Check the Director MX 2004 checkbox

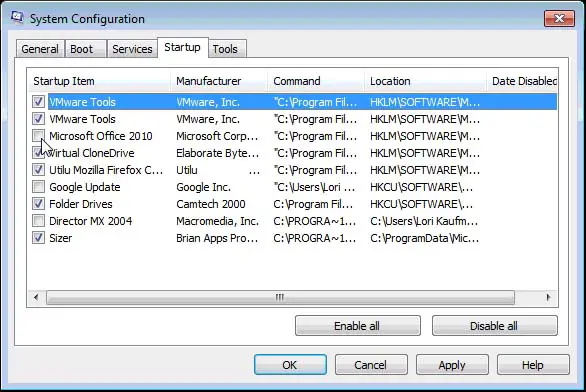[x=38, y=221]
